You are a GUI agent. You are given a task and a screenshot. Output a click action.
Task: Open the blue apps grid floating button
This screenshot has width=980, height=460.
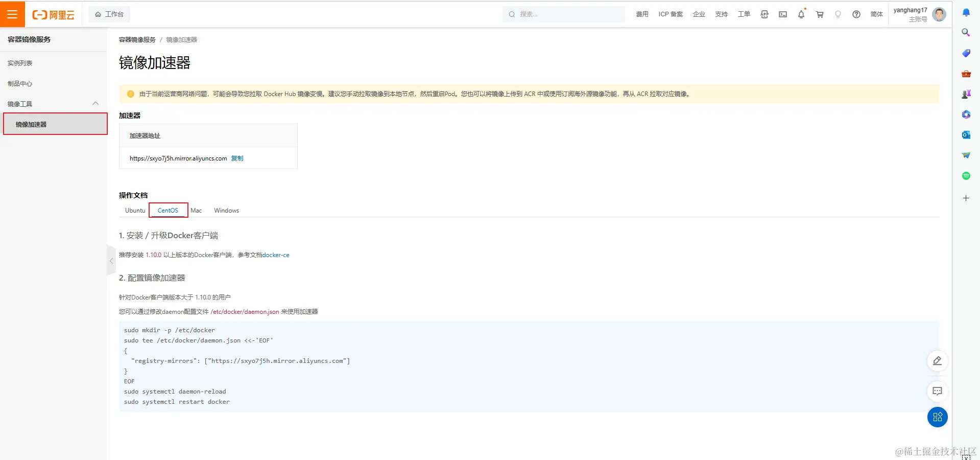tap(937, 417)
